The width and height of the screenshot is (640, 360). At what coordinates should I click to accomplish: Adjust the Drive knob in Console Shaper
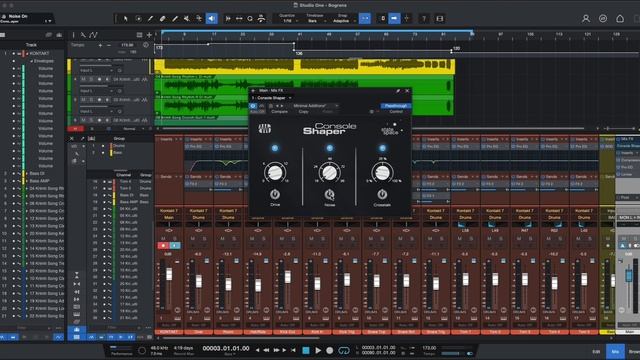coord(275,173)
